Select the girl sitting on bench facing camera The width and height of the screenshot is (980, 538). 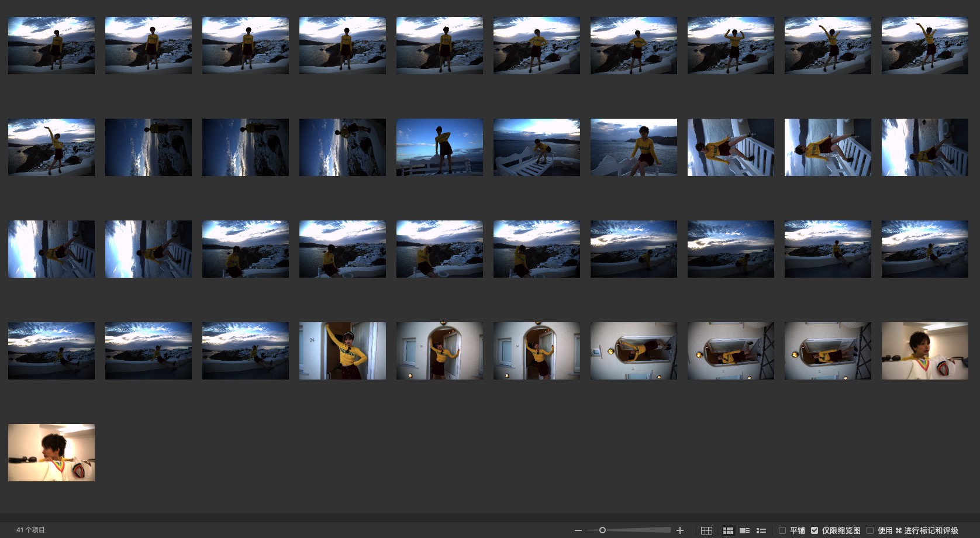[634, 147]
